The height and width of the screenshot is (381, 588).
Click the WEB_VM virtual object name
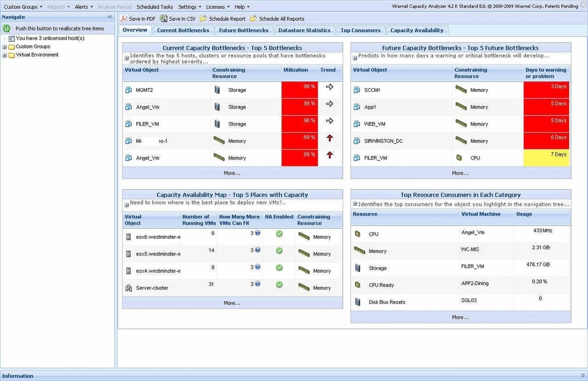(x=374, y=124)
